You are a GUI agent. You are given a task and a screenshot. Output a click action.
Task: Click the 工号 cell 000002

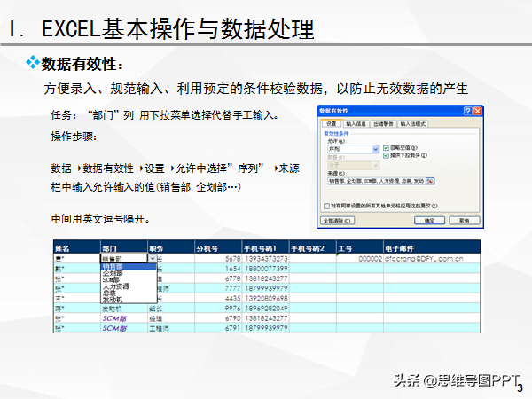click(x=360, y=259)
